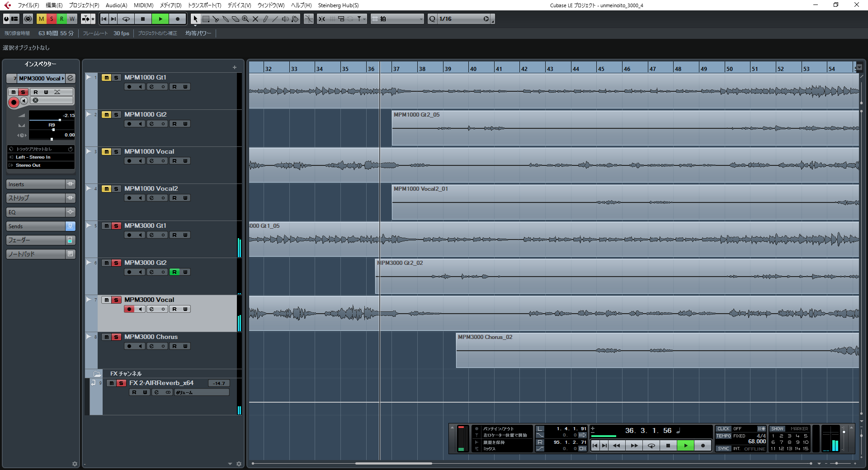Image resolution: width=868 pixels, height=470 pixels.
Task: Select the Glue tool
Action: tap(226, 19)
